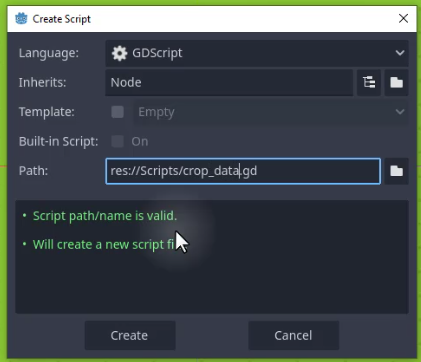
Task: Click the GDScript gear icon
Action: tap(119, 53)
